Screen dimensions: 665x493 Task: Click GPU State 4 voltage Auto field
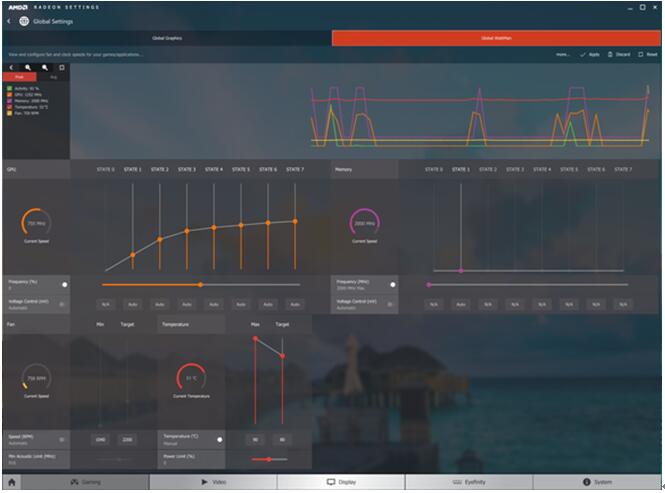coord(214,304)
